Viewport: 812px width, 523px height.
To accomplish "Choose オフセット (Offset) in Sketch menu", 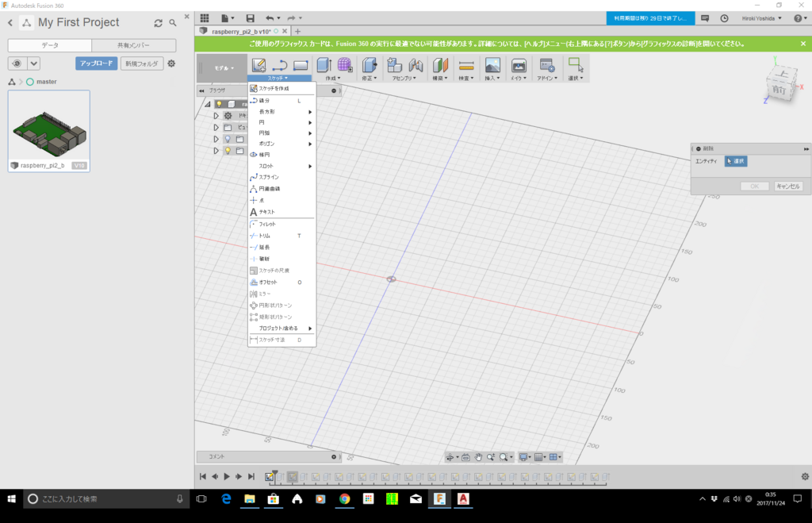I will pos(282,283).
